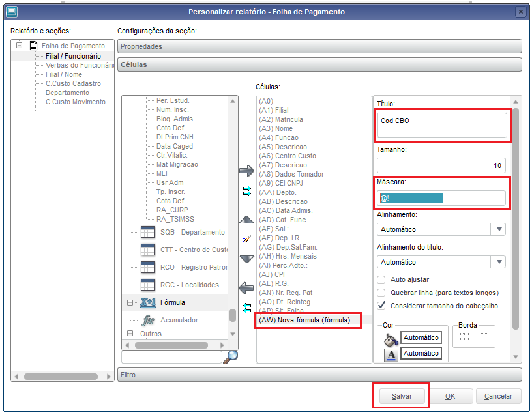The image size is (532, 415).
Task: Click the Acumulador fx icon
Action: point(148,320)
